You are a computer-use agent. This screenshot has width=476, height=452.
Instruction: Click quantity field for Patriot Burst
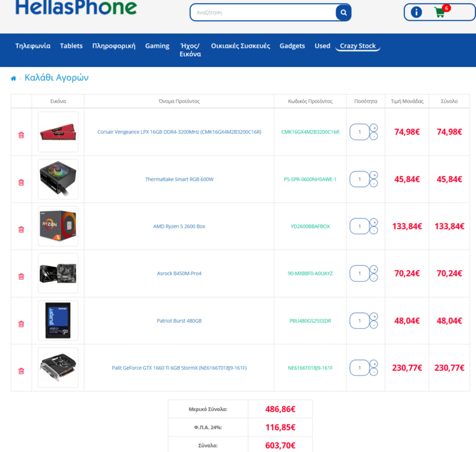[360, 321]
